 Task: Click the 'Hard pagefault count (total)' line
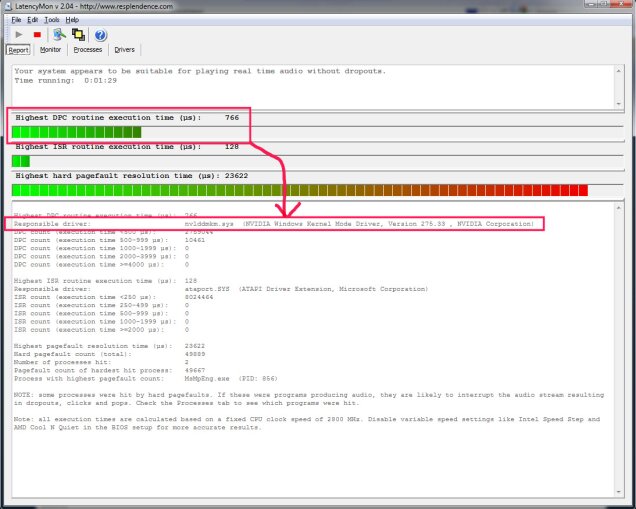tap(110, 354)
